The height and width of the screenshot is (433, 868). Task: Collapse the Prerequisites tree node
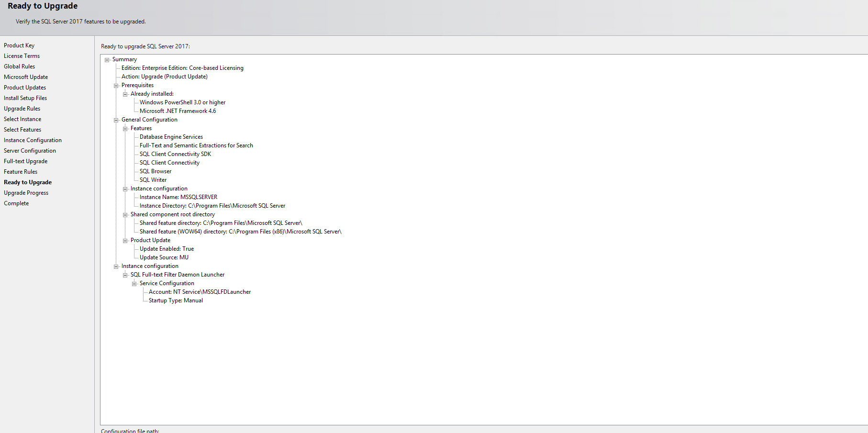[116, 86]
